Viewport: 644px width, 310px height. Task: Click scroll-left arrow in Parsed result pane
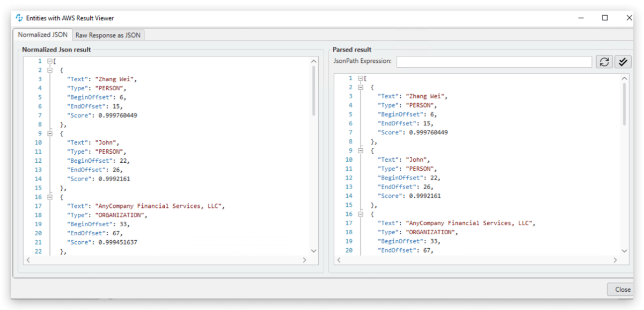pos(339,260)
